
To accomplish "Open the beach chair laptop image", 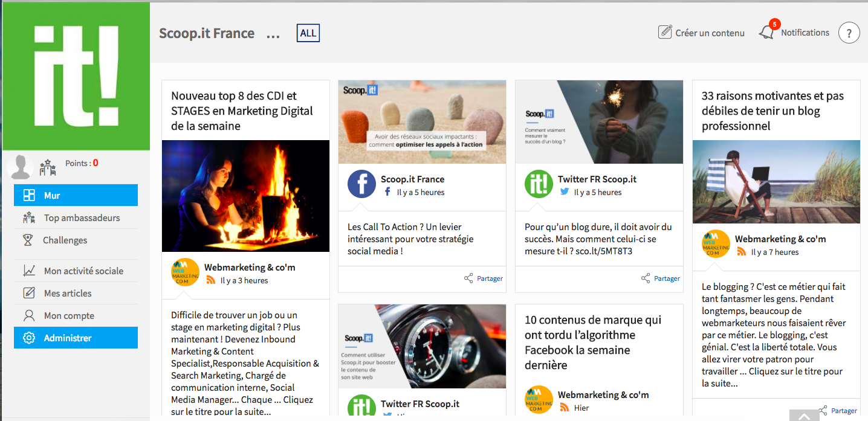I will 776,182.
